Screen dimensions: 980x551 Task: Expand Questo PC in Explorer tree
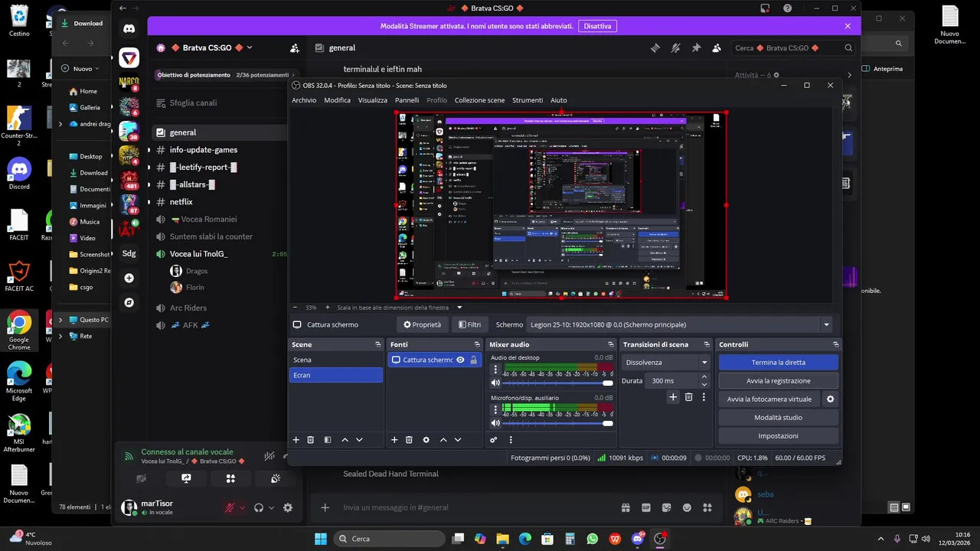60,320
